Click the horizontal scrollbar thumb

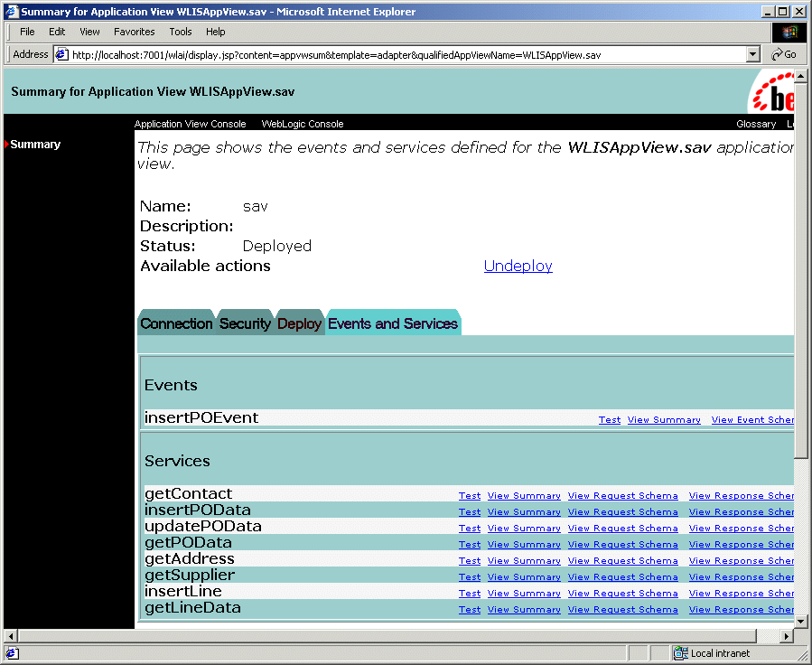[387, 635]
